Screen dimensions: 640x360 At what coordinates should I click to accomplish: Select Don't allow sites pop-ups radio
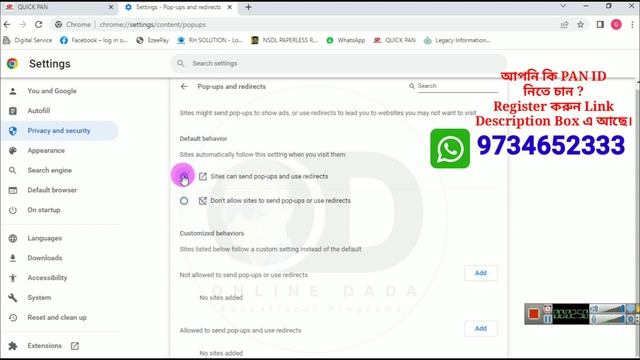coord(184,201)
